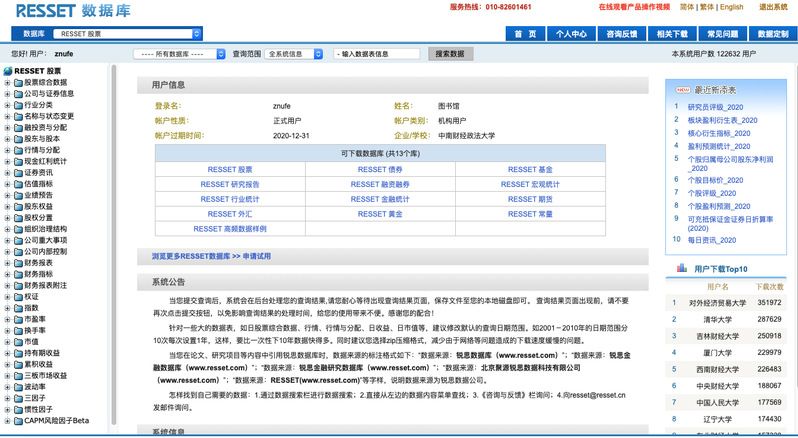Click the 指数 folder icon
This screenshot has width=798, height=438.
pos(18,308)
